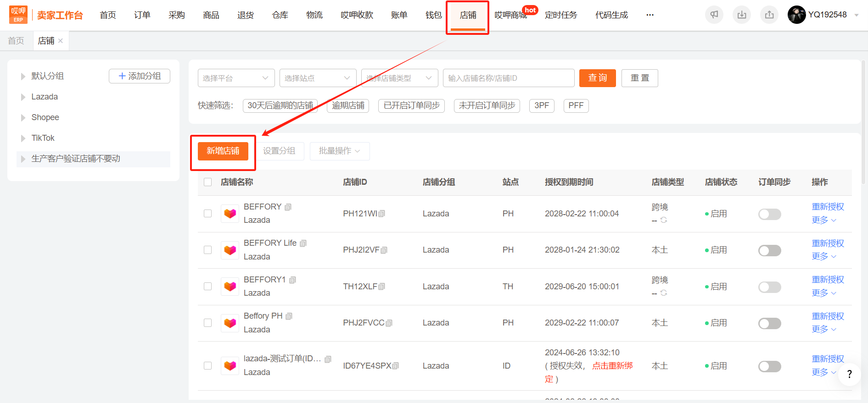
Task: Expand 生产客户验证店铺不要动 group node
Action: coord(23,159)
